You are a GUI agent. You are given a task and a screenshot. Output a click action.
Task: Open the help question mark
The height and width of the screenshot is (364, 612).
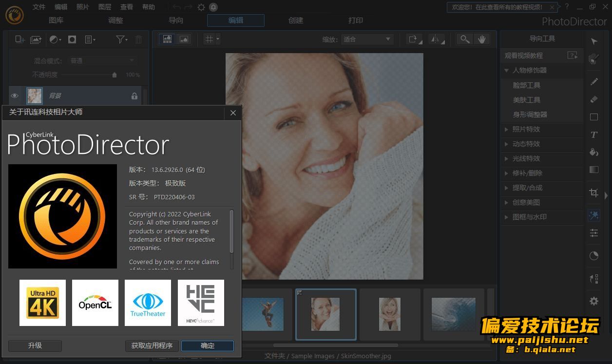(567, 7)
